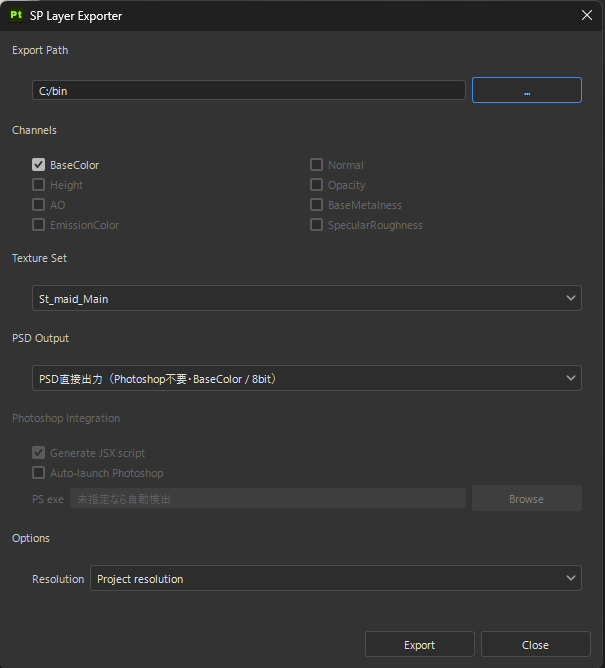Open the folder browser with the "..." button
The image size is (605, 668).
(527, 90)
